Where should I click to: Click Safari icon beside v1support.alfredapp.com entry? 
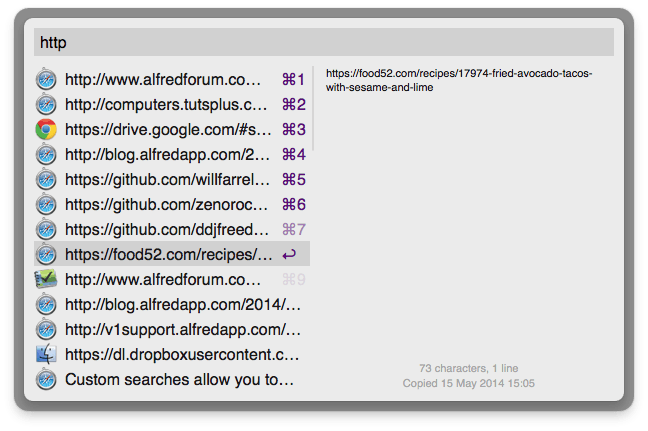pos(46,329)
